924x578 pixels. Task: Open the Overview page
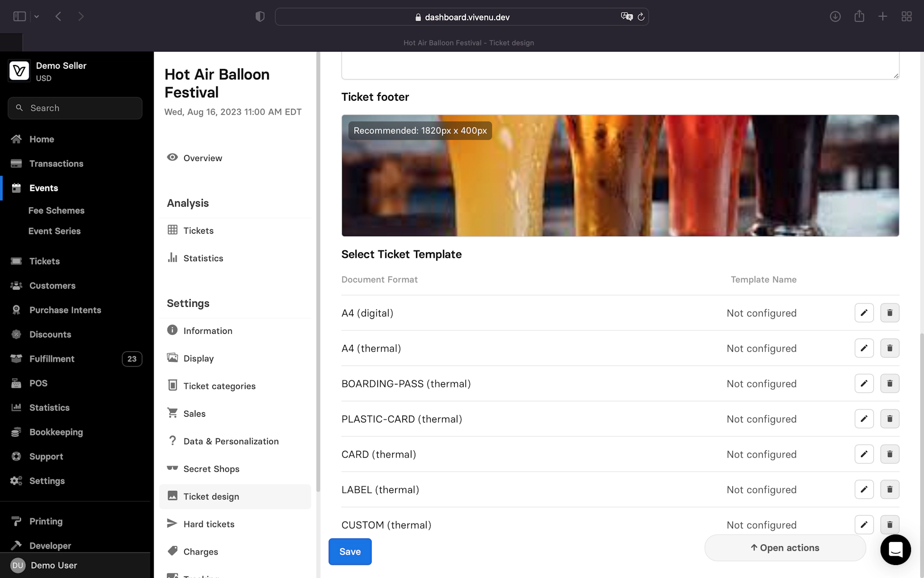click(x=203, y=158)
